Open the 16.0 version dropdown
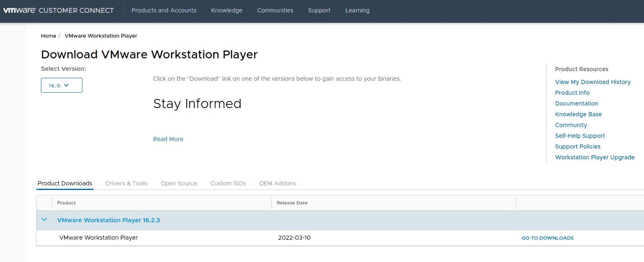 pos(62,85)
